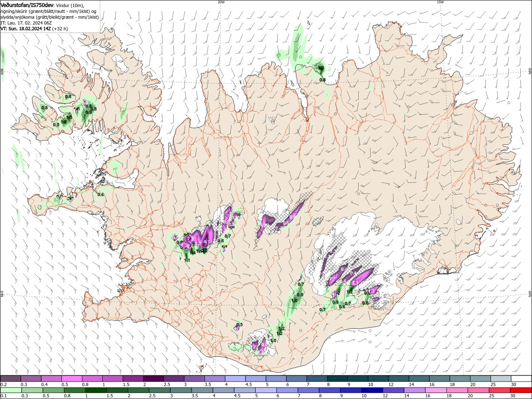Click deep blue rain swatch between 10 and 12
The height and width of the screenshot is (399, 532).
(x=372, y=390)
